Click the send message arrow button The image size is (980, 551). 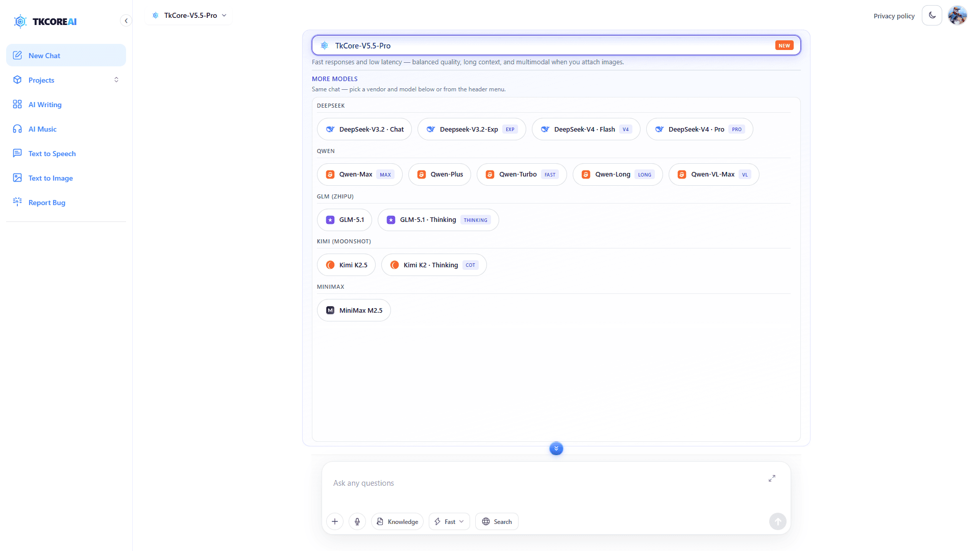click(x=777, y=521)
